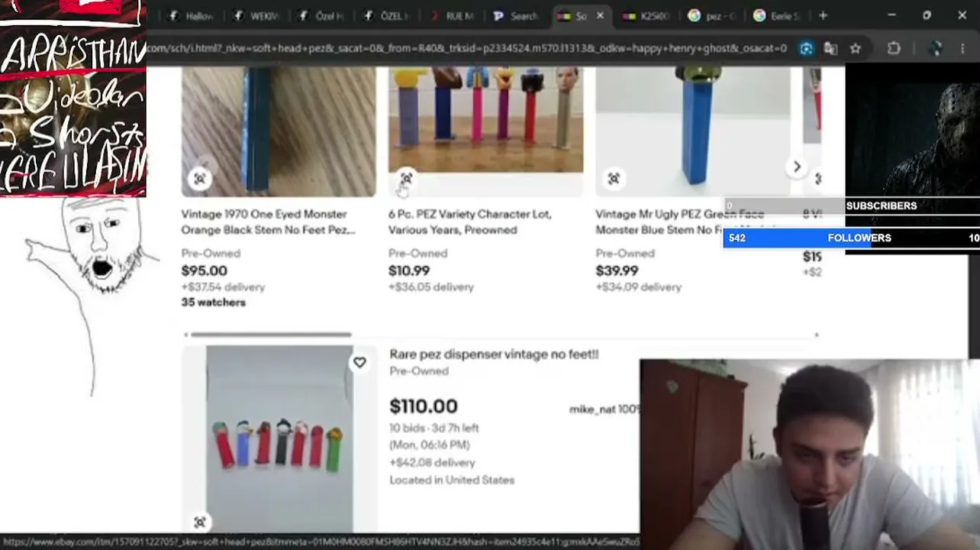The height and width of the screenshot is (550, 980).
Task: Click '10 bids · 3d 7h left' text
Action: pos(434,428)
